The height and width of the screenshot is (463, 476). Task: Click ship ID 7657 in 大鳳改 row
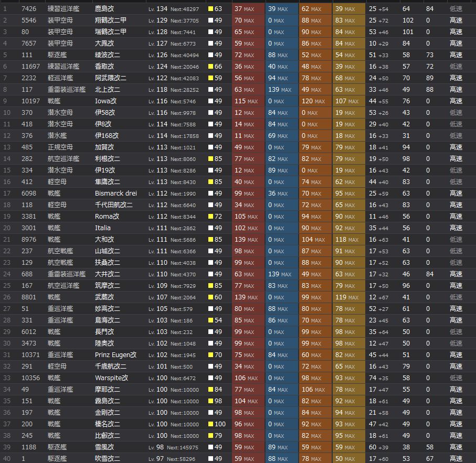pos(29,44)
